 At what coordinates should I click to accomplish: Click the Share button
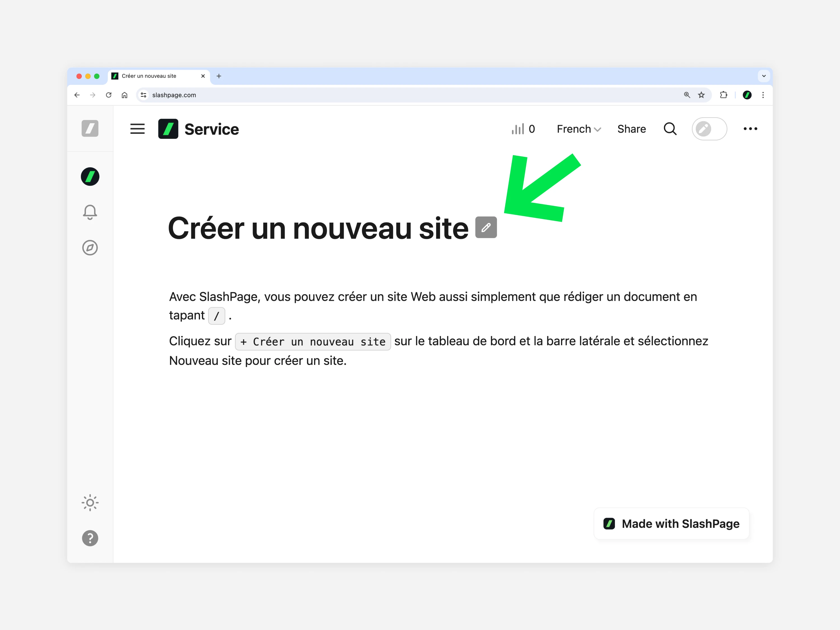point(631,129)
